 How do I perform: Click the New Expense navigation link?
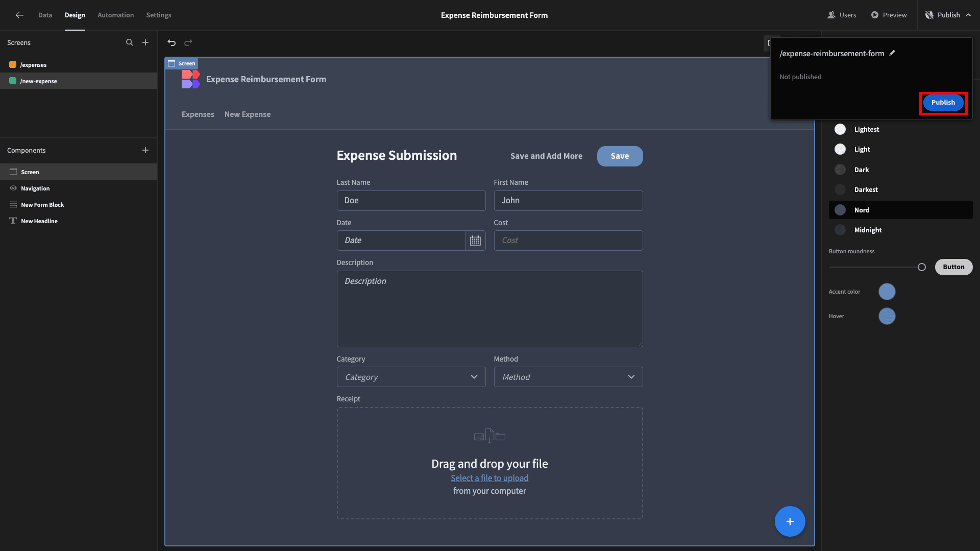pos(248,114)
